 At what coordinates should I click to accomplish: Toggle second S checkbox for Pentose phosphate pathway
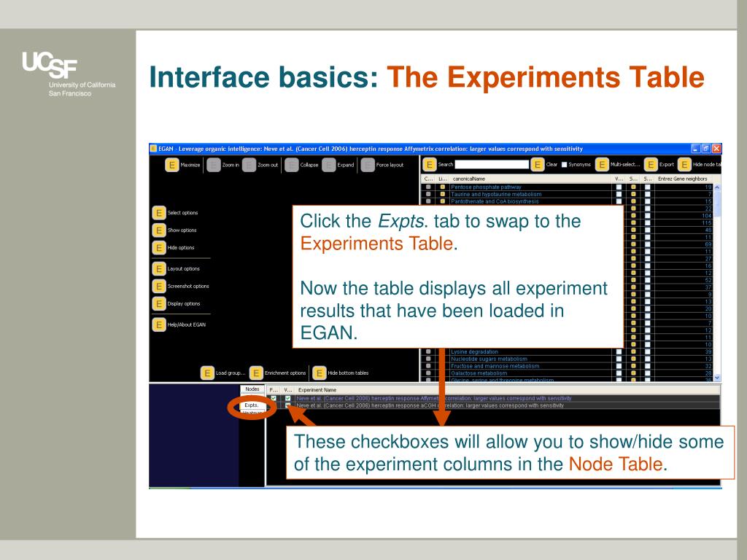(x=648, y=187)
